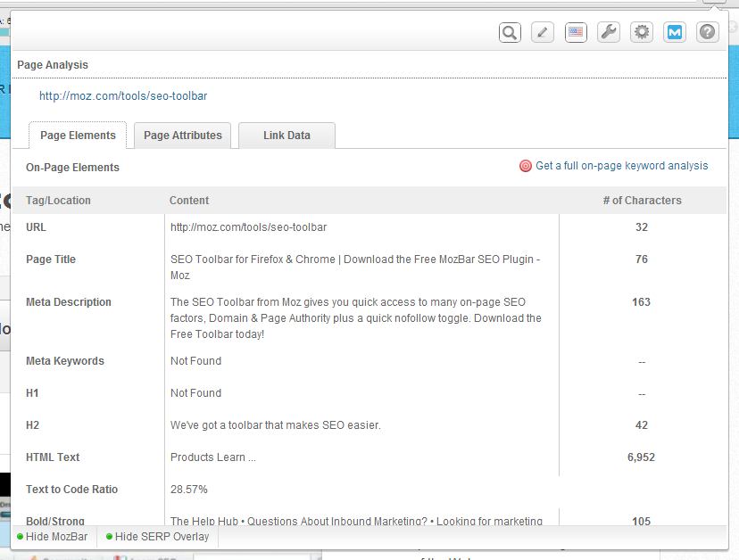Viewport: 739px width, 560px height.
Task: Select the Meta Description row label
Action: click(x=69, y=302)
